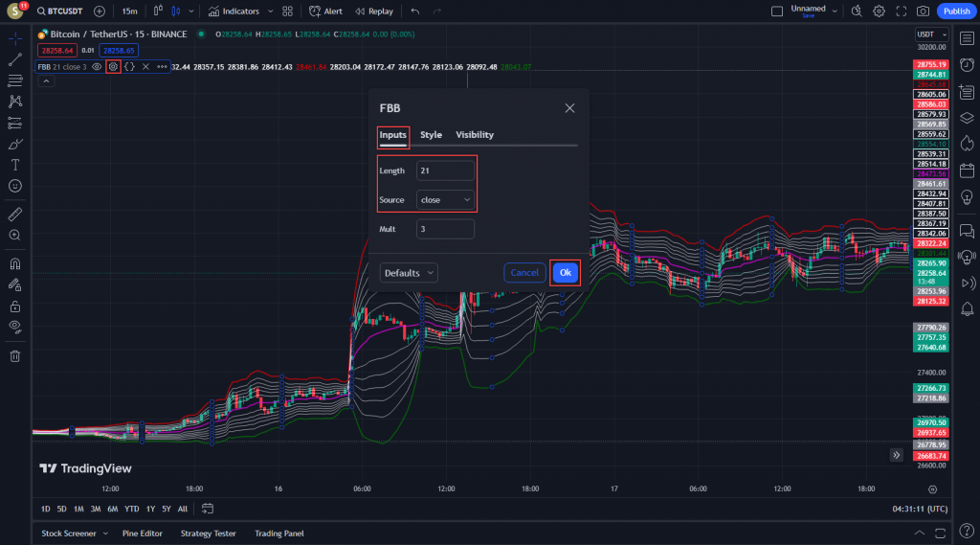Open the Fibonacci retracement tools
980x545 pixels.
pos(15,80)
